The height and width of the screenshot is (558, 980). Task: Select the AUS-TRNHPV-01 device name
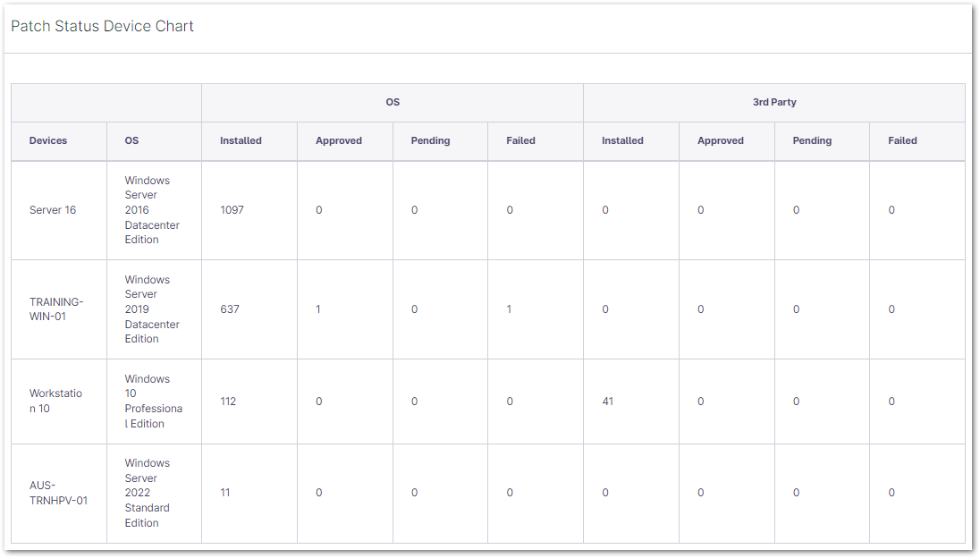tap(59, 493)
